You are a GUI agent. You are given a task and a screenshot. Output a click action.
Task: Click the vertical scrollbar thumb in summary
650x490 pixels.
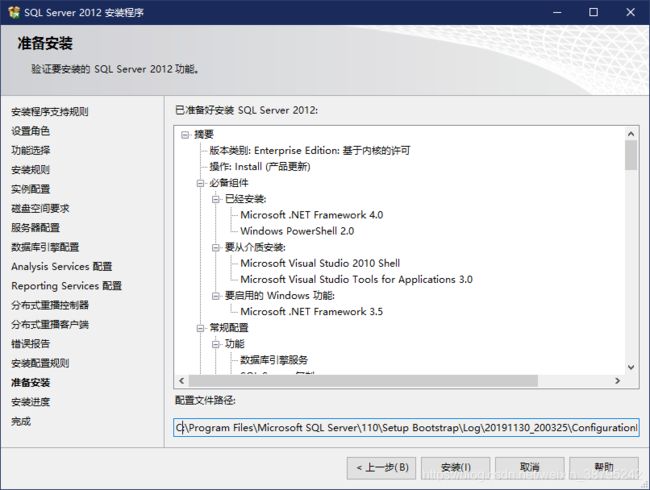point(631,155)
